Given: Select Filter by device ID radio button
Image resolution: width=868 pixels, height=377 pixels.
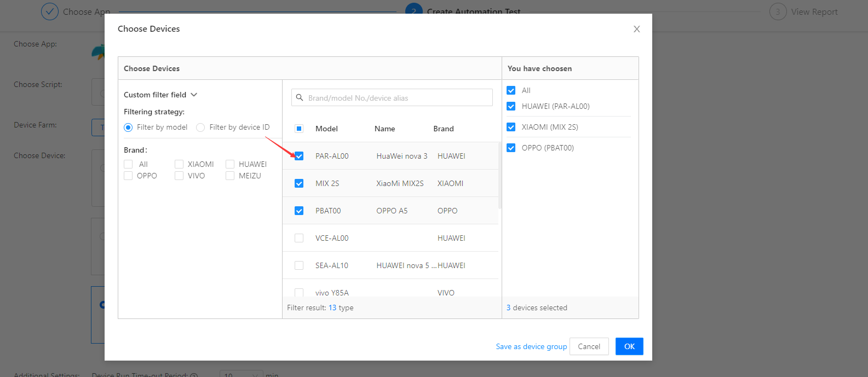Looking at the screenshot, I should click(200, 127).
